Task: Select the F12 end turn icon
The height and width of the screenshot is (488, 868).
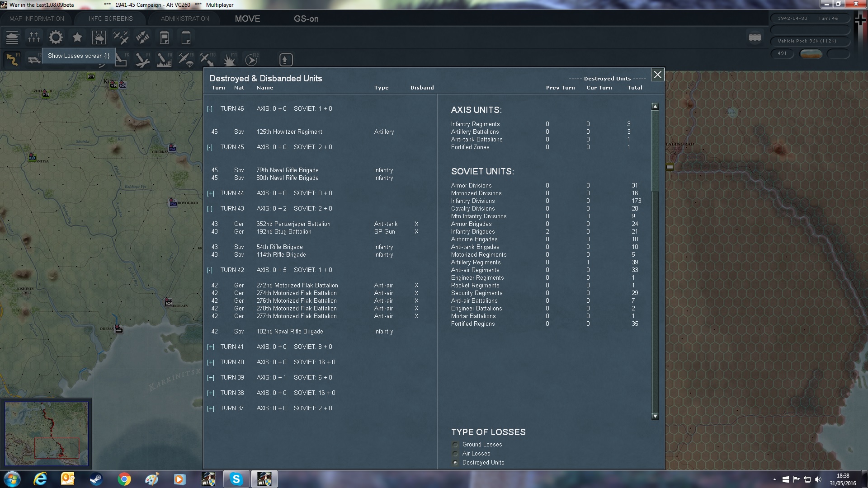Action: pos(251,60)
